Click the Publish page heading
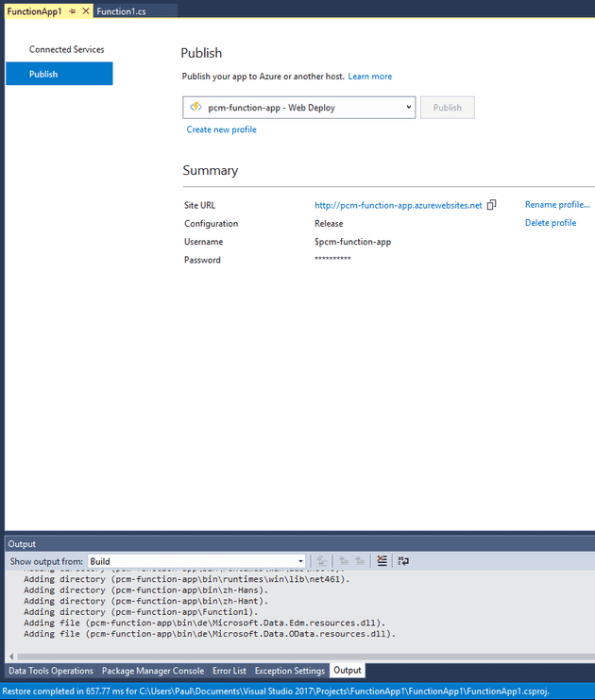The height and width of the screenshot is (700, 595). click(201, 53)
